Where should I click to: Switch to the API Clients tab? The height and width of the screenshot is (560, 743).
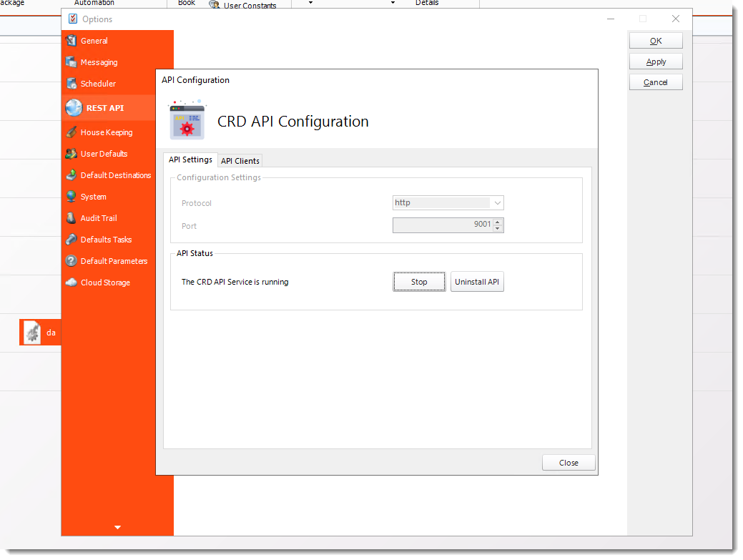click(240, 160)
